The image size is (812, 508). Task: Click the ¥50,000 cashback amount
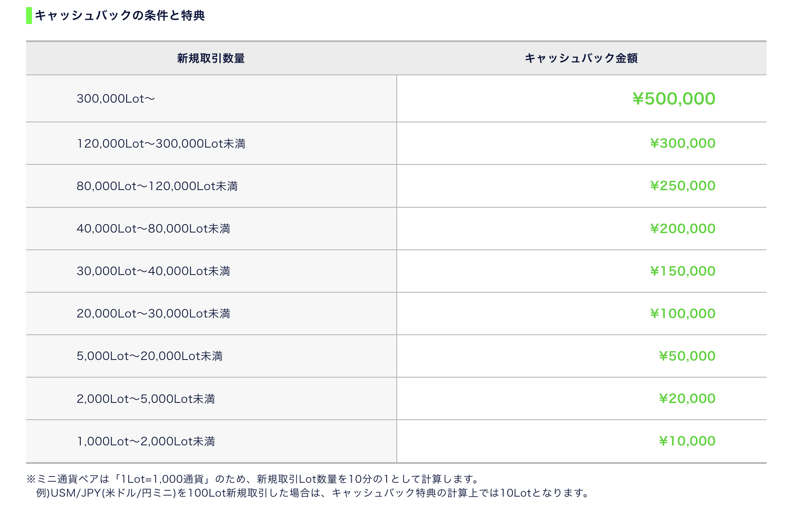[x=687, y=356]
